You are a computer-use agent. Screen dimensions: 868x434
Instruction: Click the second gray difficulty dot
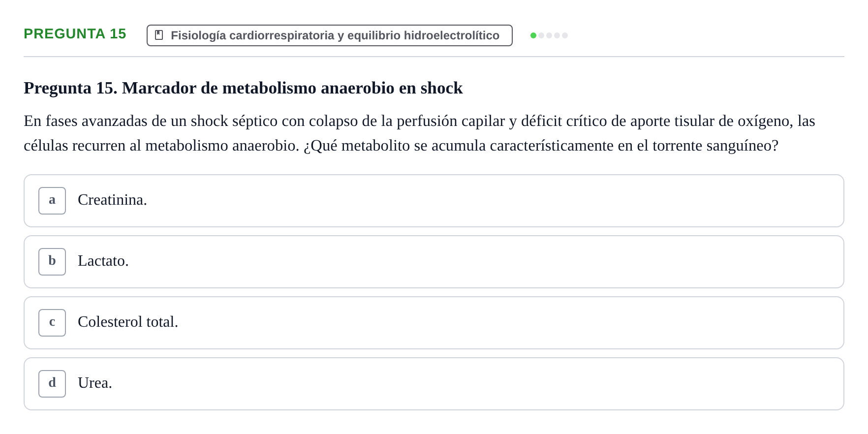pyautogui.click(x=541, y=35)
